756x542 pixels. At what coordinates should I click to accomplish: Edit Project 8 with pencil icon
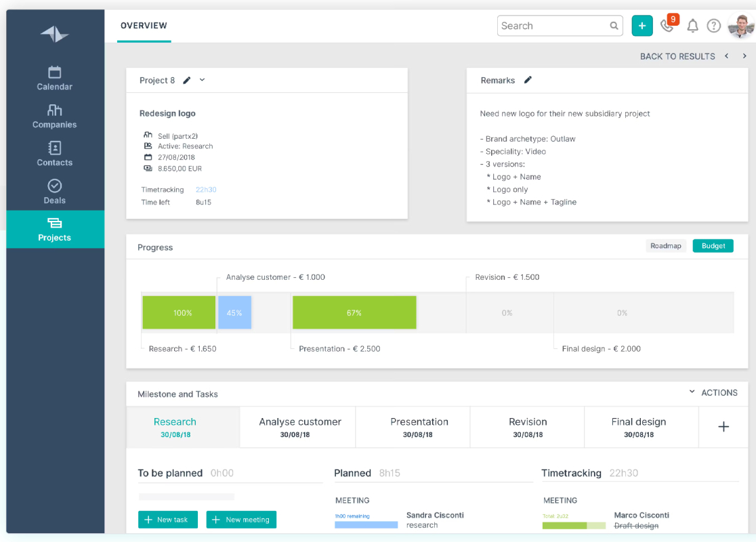pos(187,80)
